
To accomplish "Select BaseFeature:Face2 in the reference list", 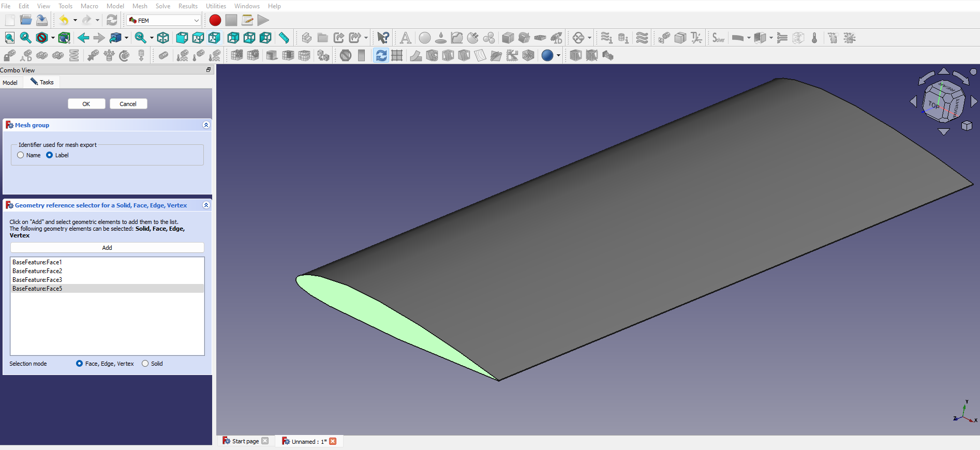I will 37,271.
